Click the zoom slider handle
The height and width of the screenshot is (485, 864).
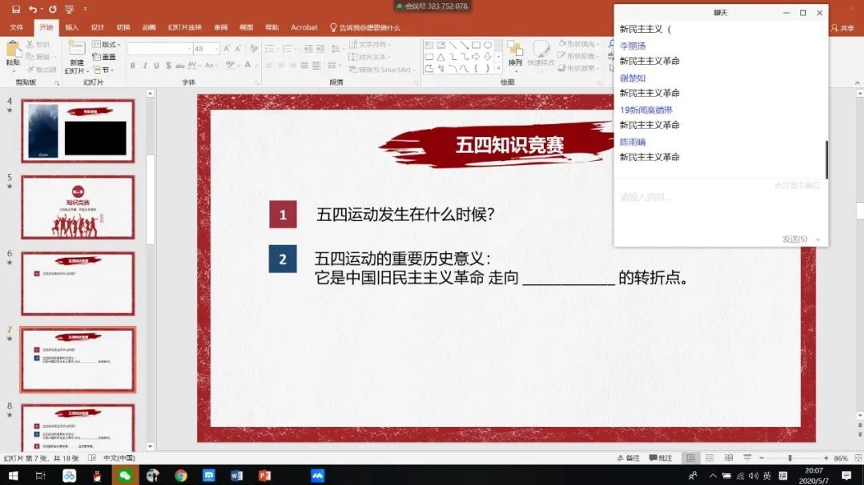coord(790,458)
